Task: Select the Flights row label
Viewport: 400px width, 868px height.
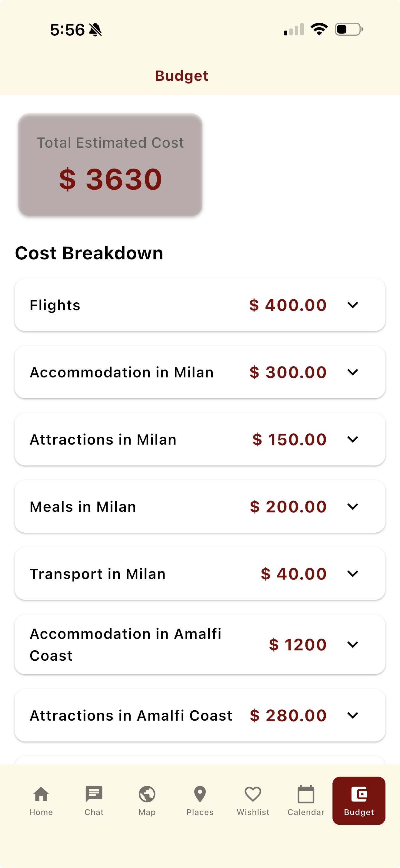Action: pos(55,305)
